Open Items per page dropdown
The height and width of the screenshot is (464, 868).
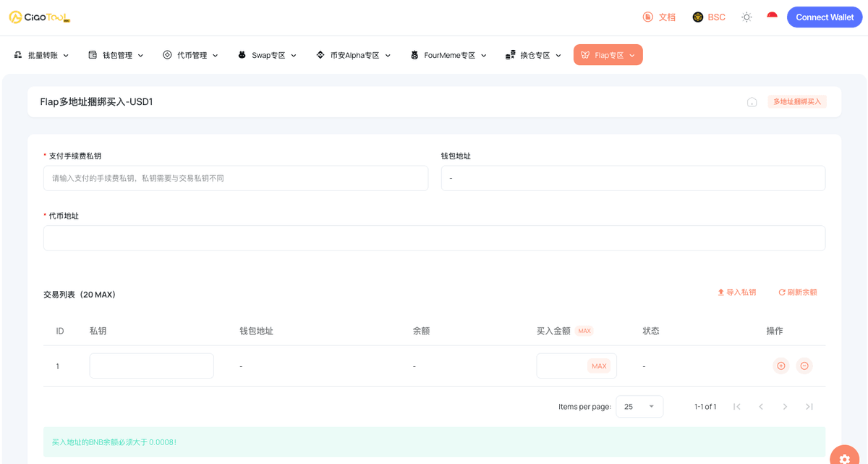tap(639, 407)
